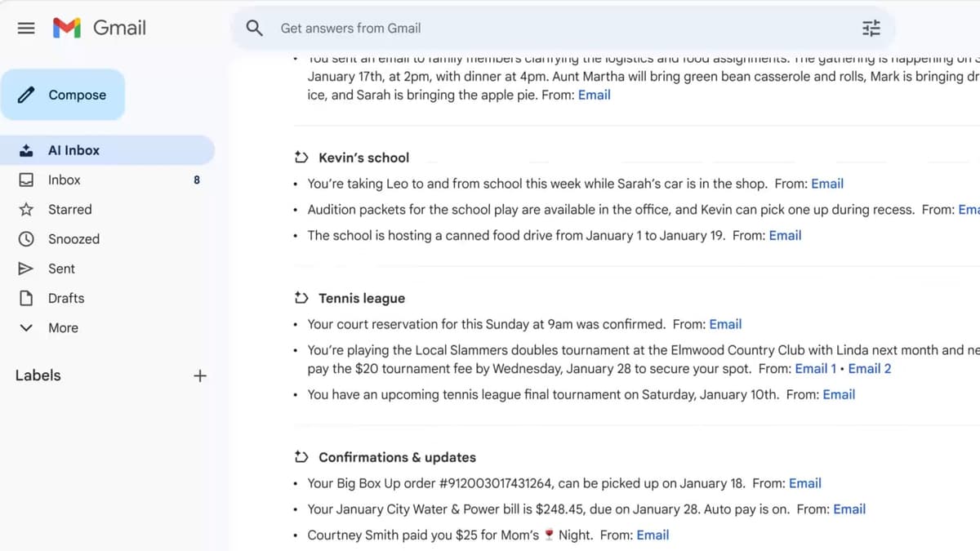This screenshot has width=980, height=551.
Task: Open the court reservation confirmation Email link
Action: pos(725,324)
